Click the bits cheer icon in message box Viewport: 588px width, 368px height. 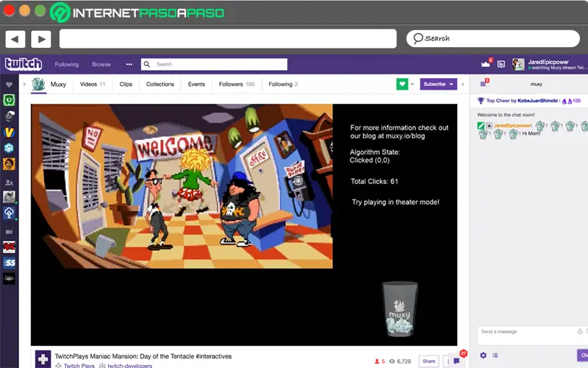(x=580, y=331)
